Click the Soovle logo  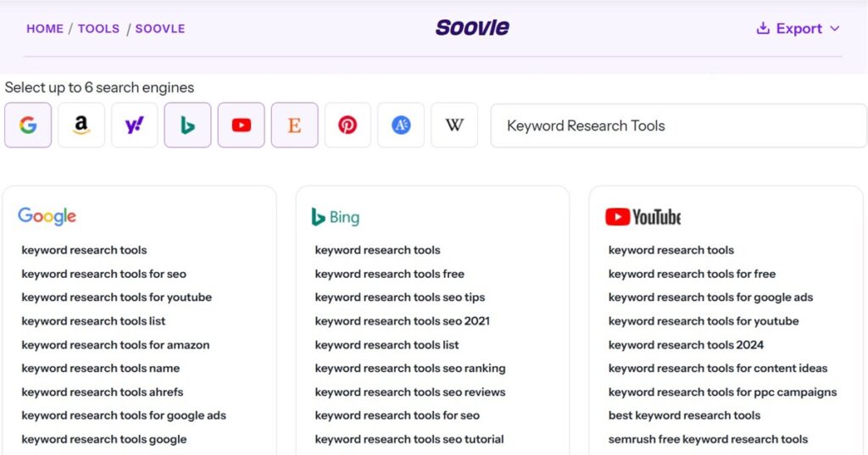[x=472, y=28]
